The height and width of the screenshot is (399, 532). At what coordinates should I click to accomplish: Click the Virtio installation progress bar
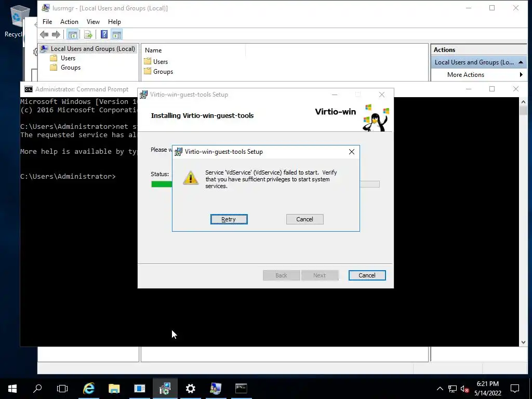coord(265,184)
